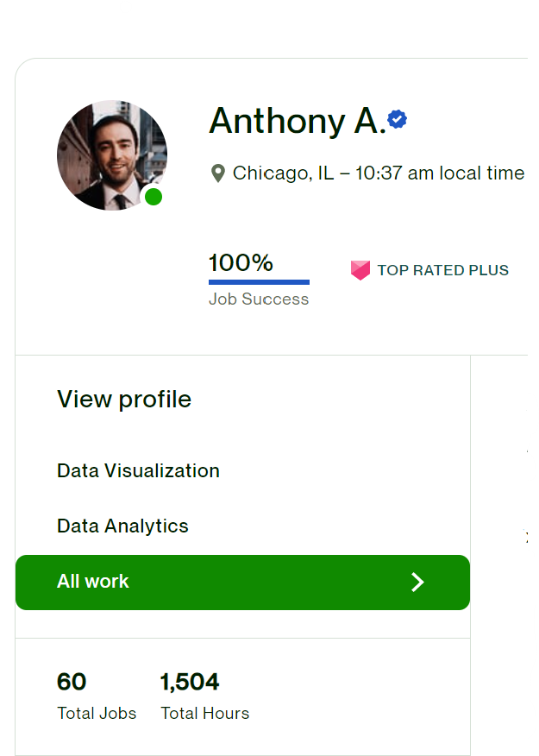Open Anthony A.'s profile photo
The width and height of the screenshot is (539, 756).
pos(110,154)
